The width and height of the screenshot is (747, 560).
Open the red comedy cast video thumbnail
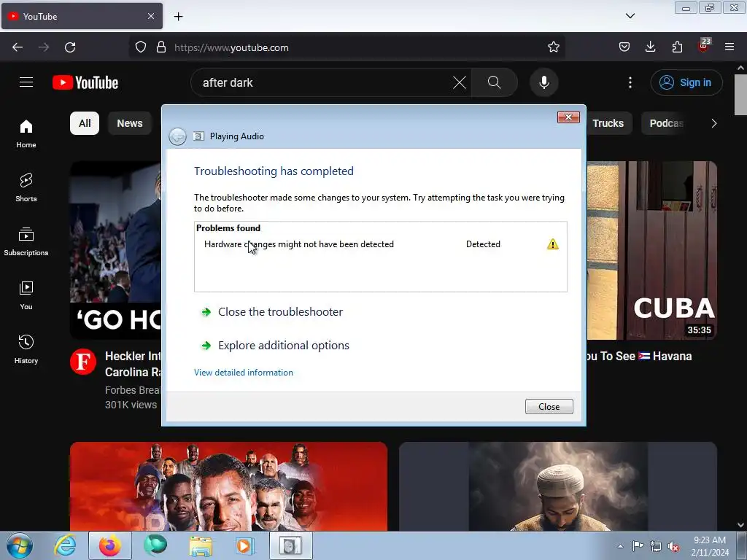click(228, 486)
